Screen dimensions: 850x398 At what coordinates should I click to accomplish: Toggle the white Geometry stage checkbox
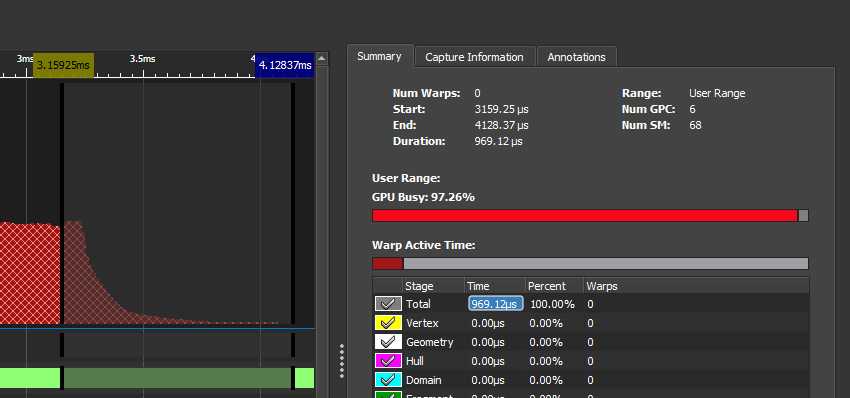[388, 342]
